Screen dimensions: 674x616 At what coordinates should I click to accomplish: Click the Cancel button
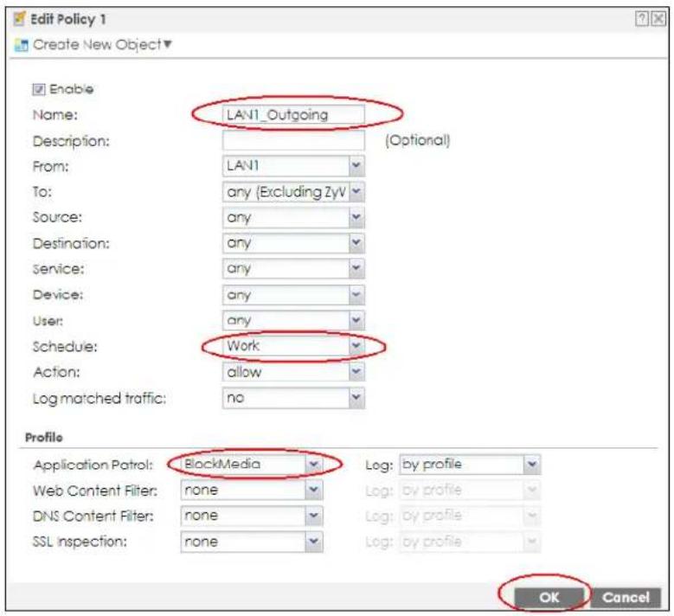point(626,598)
